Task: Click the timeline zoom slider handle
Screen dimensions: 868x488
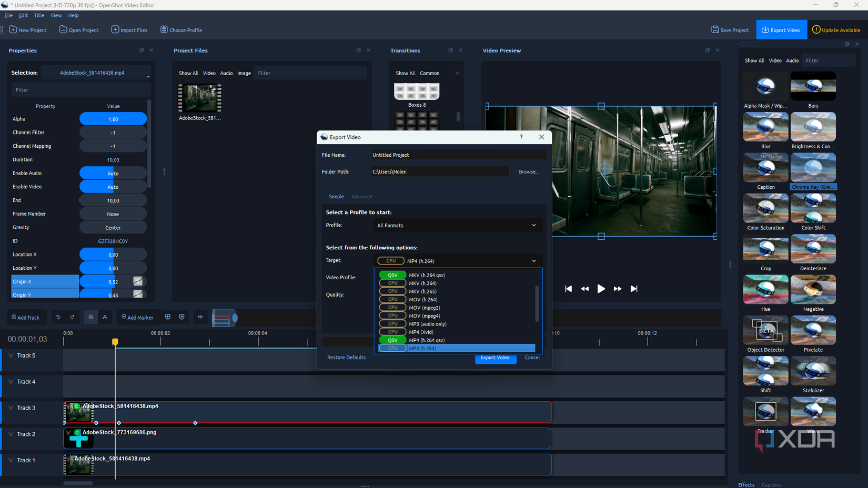Action: (235, 318)
